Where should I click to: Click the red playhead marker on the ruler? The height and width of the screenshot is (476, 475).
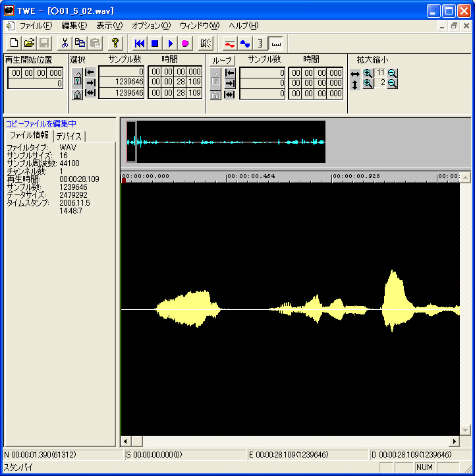point(124,181)
